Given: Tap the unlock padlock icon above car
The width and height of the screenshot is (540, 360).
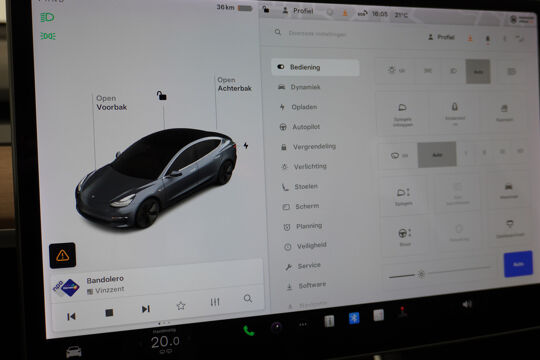Looking at the screenshot, I should point(161,95).
